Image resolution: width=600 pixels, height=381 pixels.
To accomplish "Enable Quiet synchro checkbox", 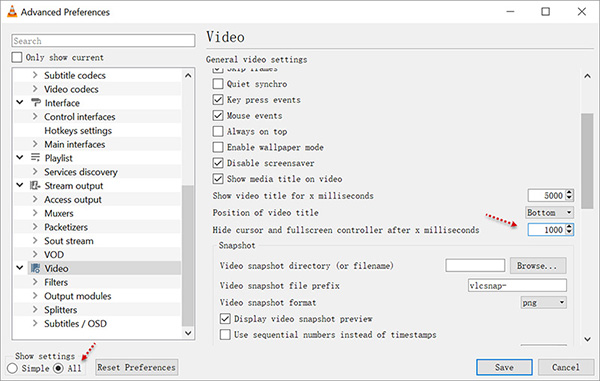I will pyautogui.click(x=218, y=84).
